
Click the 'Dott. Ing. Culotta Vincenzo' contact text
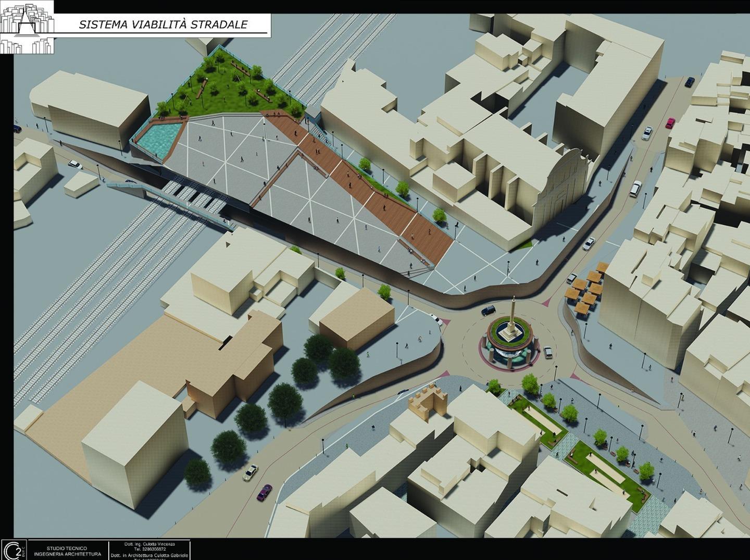(149, 544)
